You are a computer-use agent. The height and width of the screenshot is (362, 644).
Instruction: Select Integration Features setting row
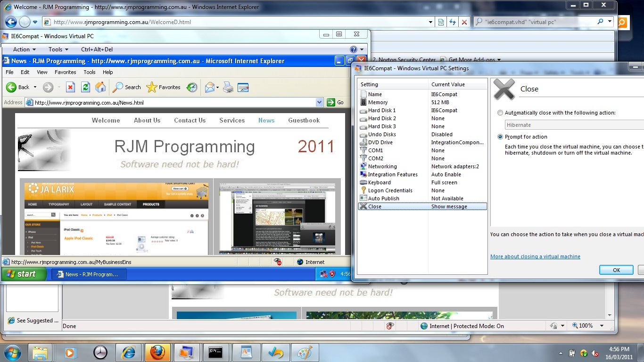click(422, 174)
